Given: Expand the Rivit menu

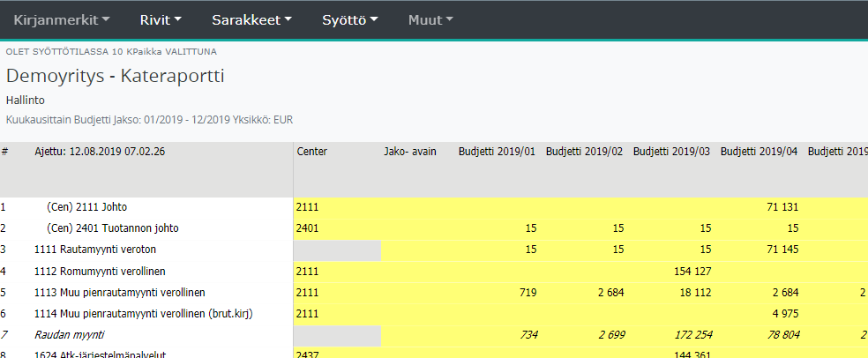Looking at the screenshot, I should (161, 19).
